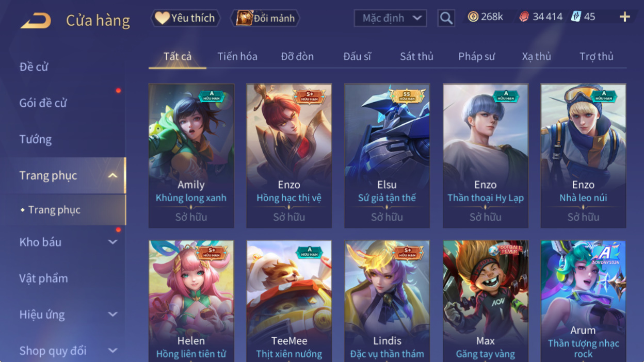Tap the blue voucher icon showing 45
This screenshot has height=362, width=644.
click(x=575, y=17)
